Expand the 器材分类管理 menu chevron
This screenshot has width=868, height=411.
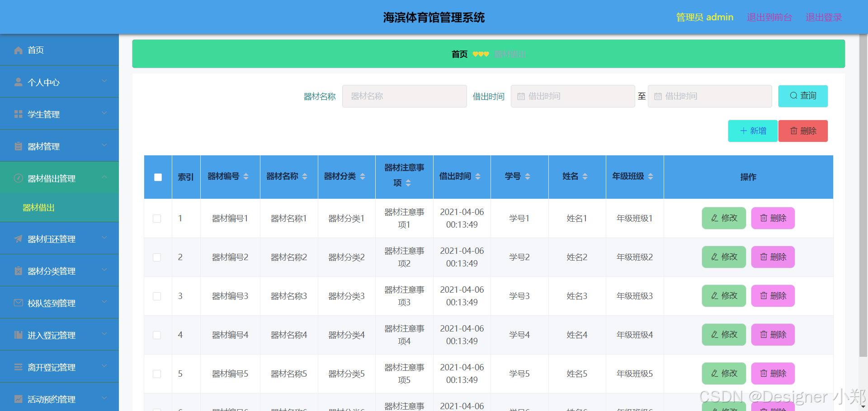pyautogui.click(x=104, y=270)
